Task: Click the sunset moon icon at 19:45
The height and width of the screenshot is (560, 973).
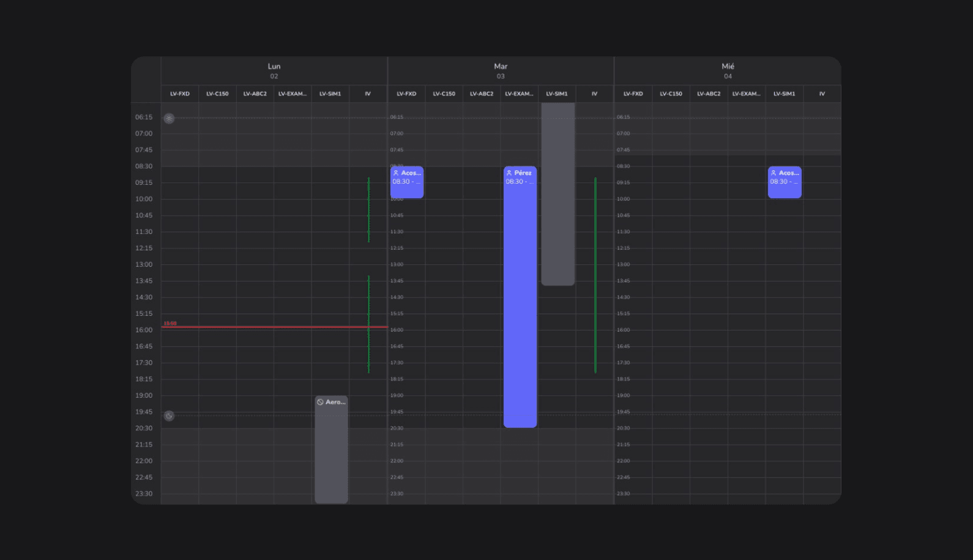Action: (170, 416)
